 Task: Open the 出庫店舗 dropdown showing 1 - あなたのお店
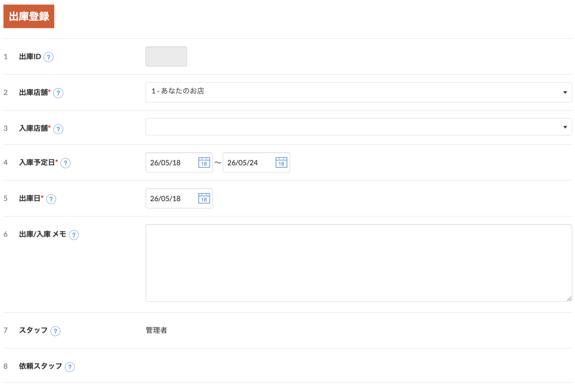click(359, 92)
